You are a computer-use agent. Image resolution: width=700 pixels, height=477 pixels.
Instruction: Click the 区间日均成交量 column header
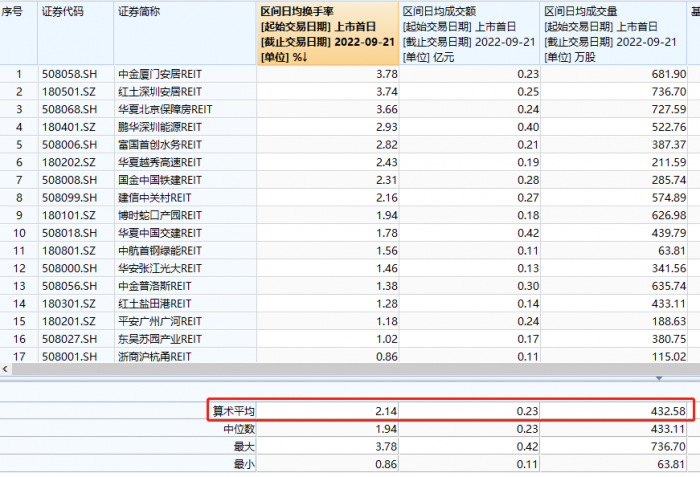coord(613,32)
